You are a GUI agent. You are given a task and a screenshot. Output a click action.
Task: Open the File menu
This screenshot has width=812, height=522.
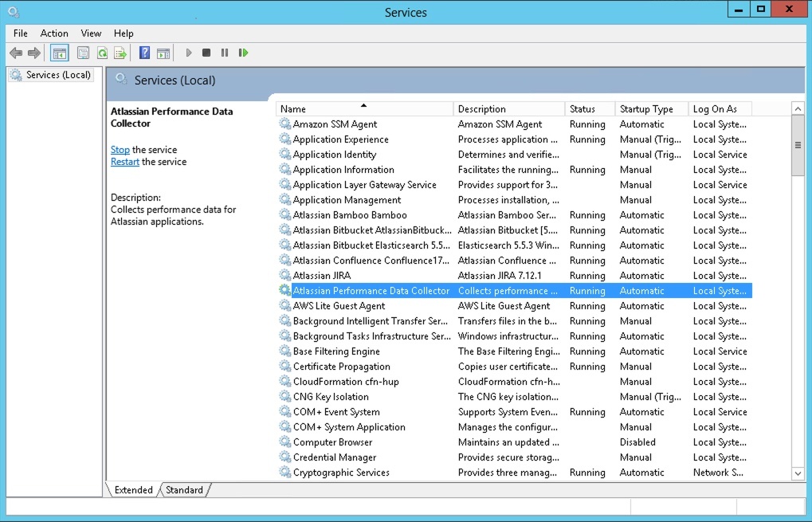(x=21, y=33)
